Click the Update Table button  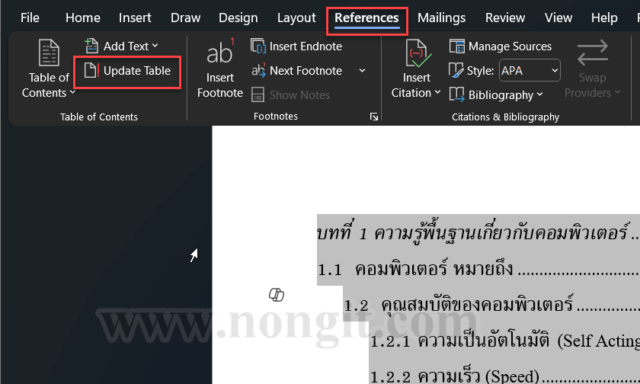pyautogui.click(x=127, y=71)
